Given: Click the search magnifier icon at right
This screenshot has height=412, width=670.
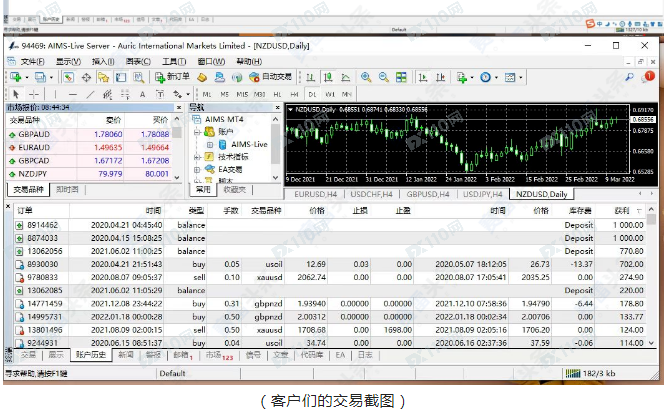Looking at the screenshot, I should [629, 77].
